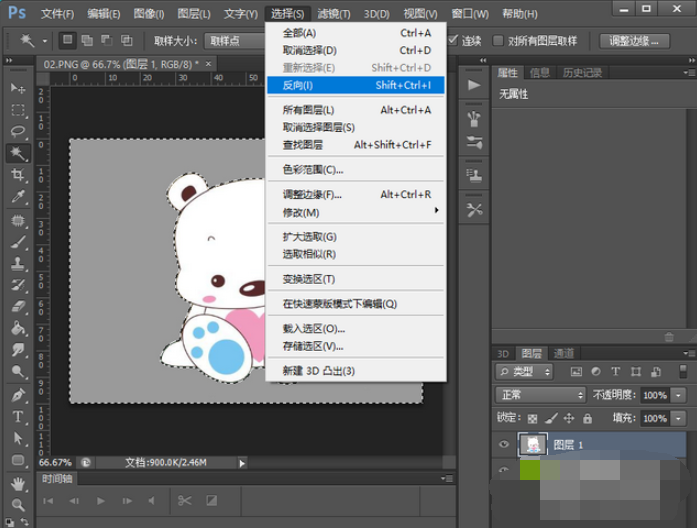Open the Clone Source stamp panel icon

474,176
